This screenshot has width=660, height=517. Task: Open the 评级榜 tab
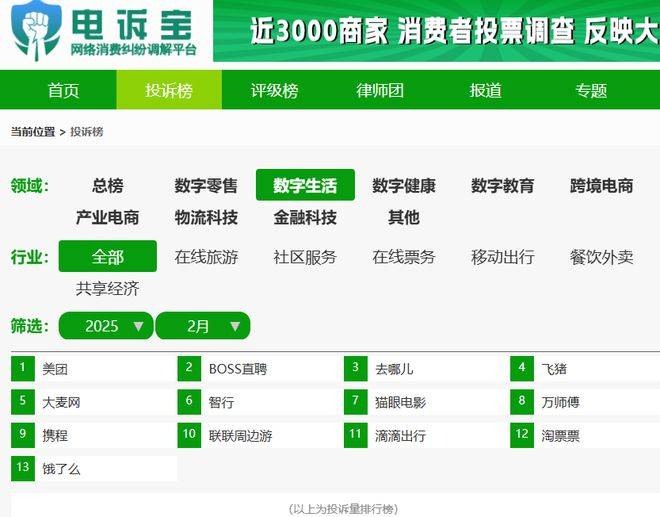coord(274,90)
